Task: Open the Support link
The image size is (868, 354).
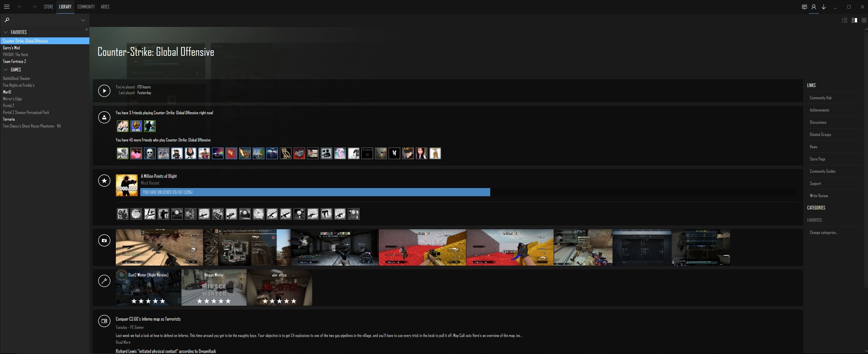Action: pos(815,184)
